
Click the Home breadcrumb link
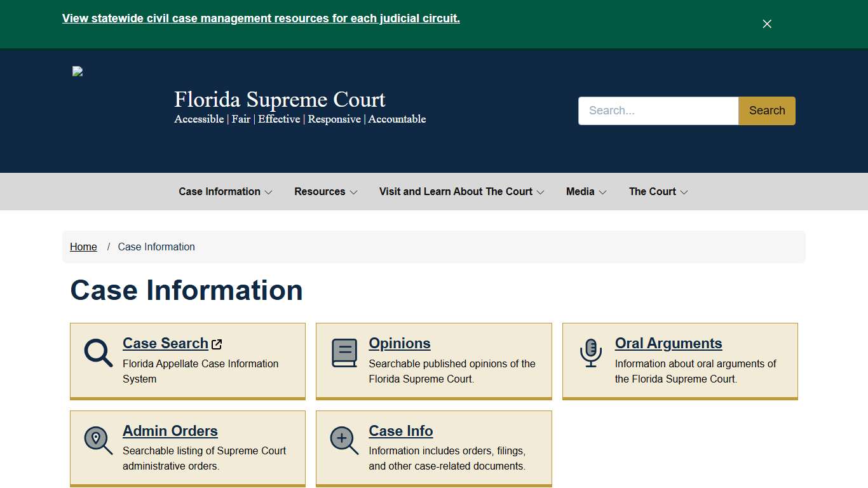(x=83, y=247)
